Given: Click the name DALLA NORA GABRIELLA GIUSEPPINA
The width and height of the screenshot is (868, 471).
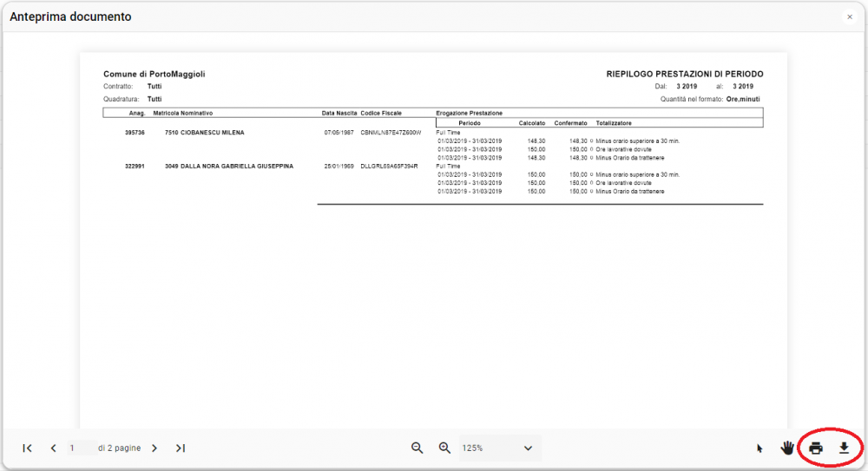Looking at the screenshot, I should [237, 166].
